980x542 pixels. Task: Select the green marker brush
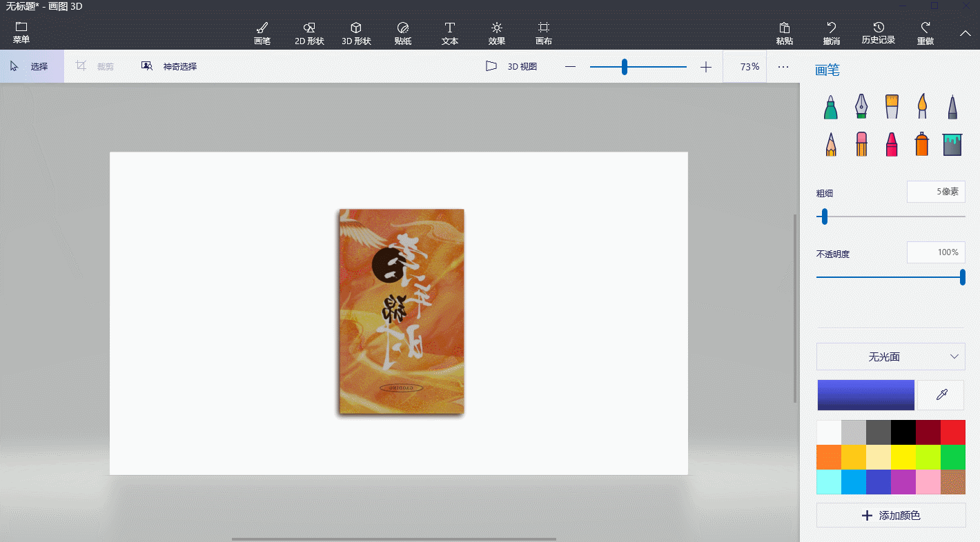831,107
